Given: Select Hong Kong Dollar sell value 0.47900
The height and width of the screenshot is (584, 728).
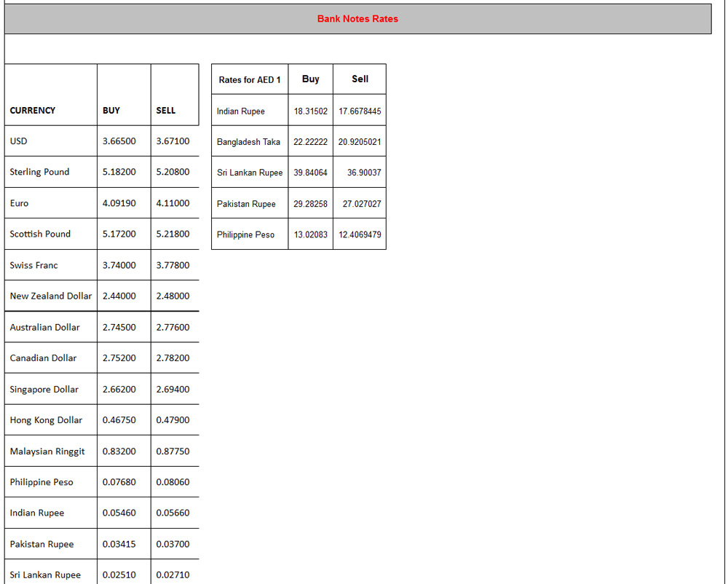Looking at the screenshot, I should click(173, 420).
